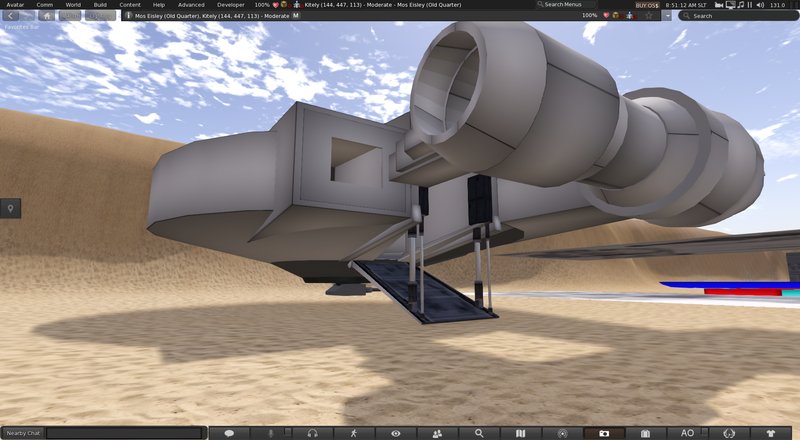
Task: Open the World menu
Action: point(73,5)
